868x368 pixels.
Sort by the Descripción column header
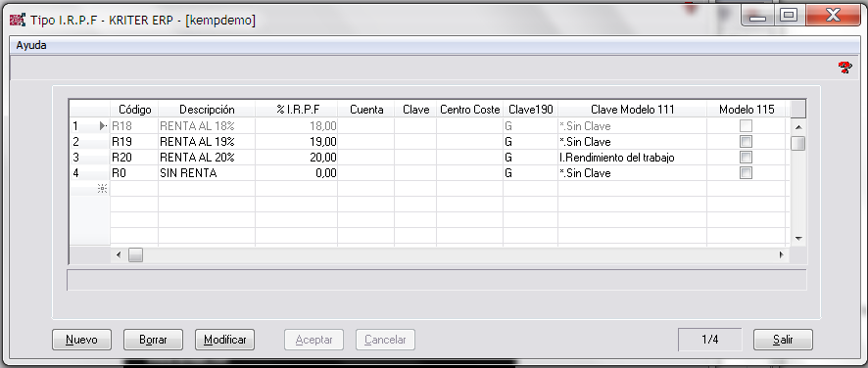click(207, 110)
